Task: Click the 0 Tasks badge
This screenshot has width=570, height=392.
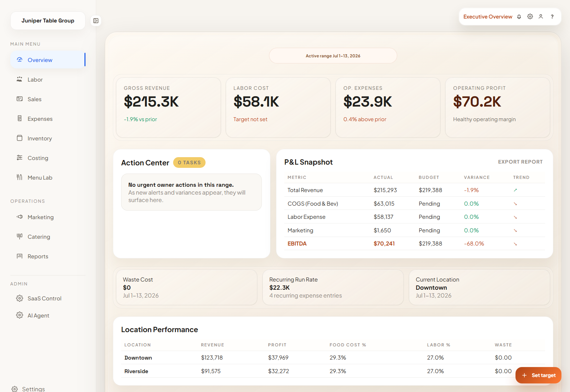Action: (189, 163)
